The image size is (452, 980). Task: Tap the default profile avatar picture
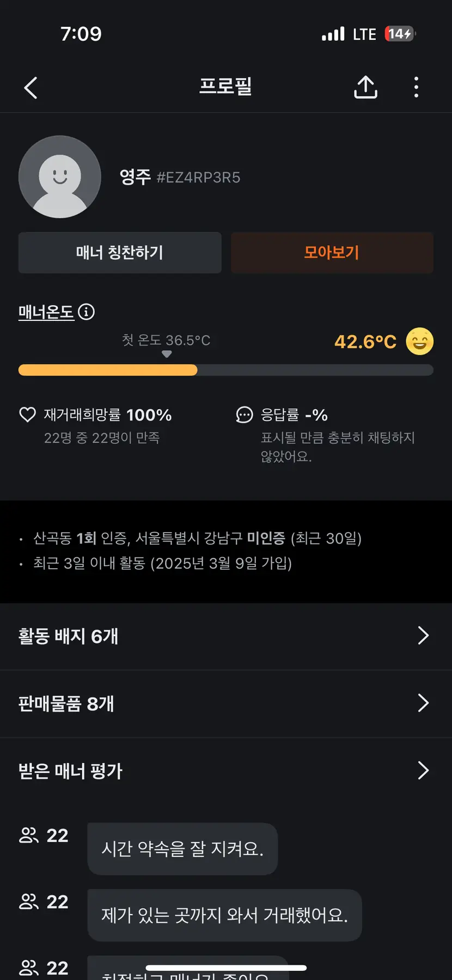coord(60,177)
